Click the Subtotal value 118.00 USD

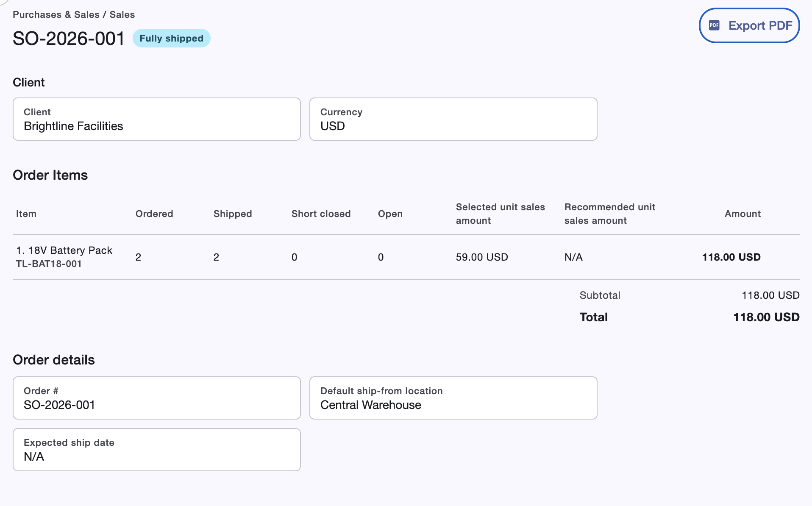pos(770,295)
